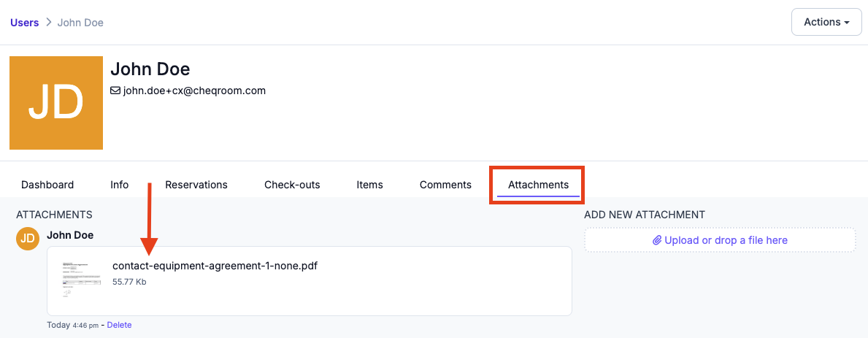Open contact-equipment-agreement-1-none.pdf file name

(x=215, y=266)
